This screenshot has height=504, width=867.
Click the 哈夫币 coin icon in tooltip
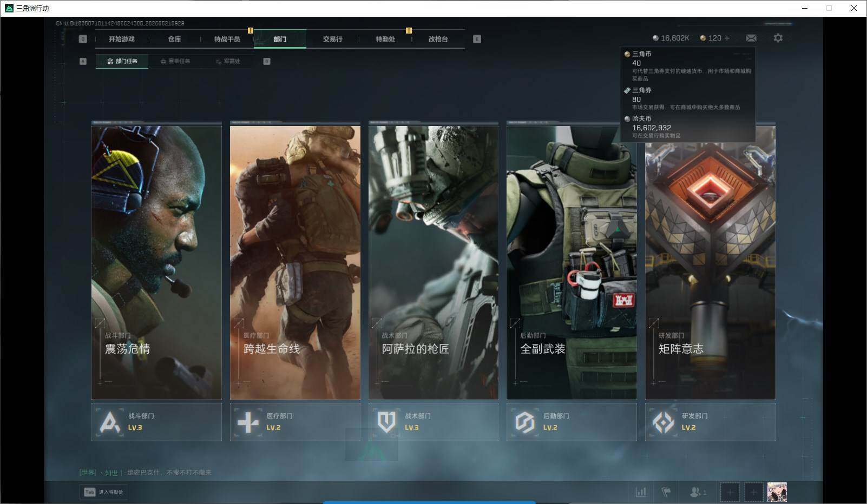[627, 118]
